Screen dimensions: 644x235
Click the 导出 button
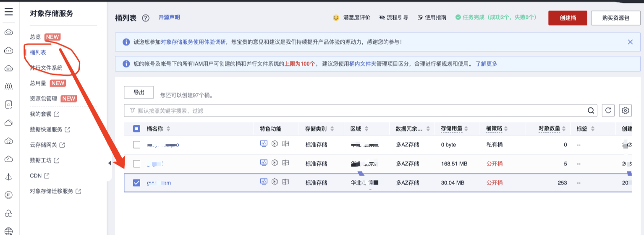click(139, 92)
